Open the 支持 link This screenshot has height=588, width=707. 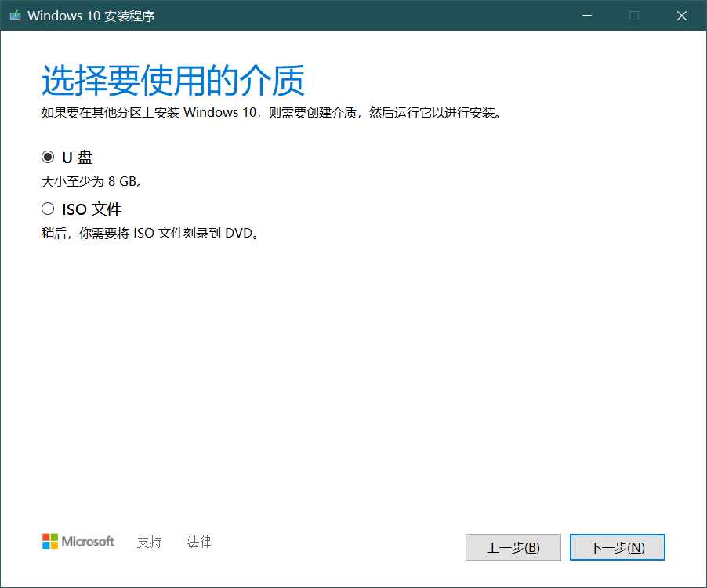pyautogui.click(x=149, y=542)
